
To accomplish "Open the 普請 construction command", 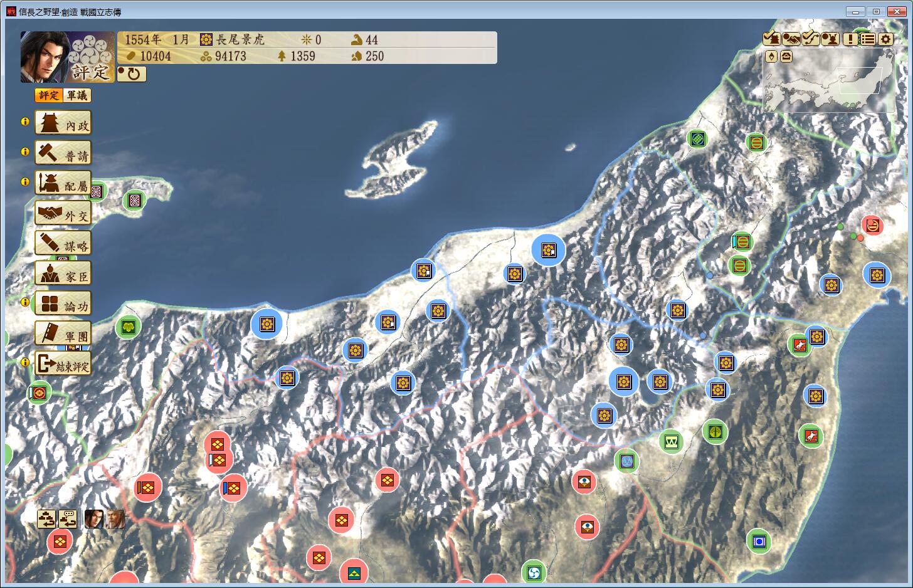I will (x=63, y=153).
